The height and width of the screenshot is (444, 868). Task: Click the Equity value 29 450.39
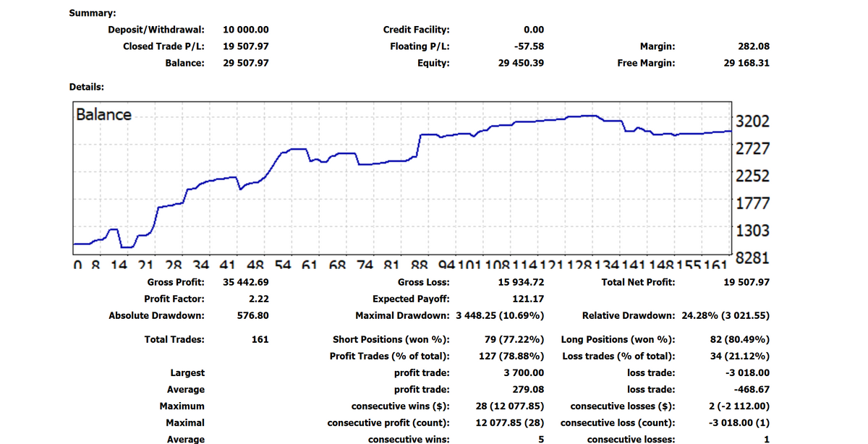521,63
